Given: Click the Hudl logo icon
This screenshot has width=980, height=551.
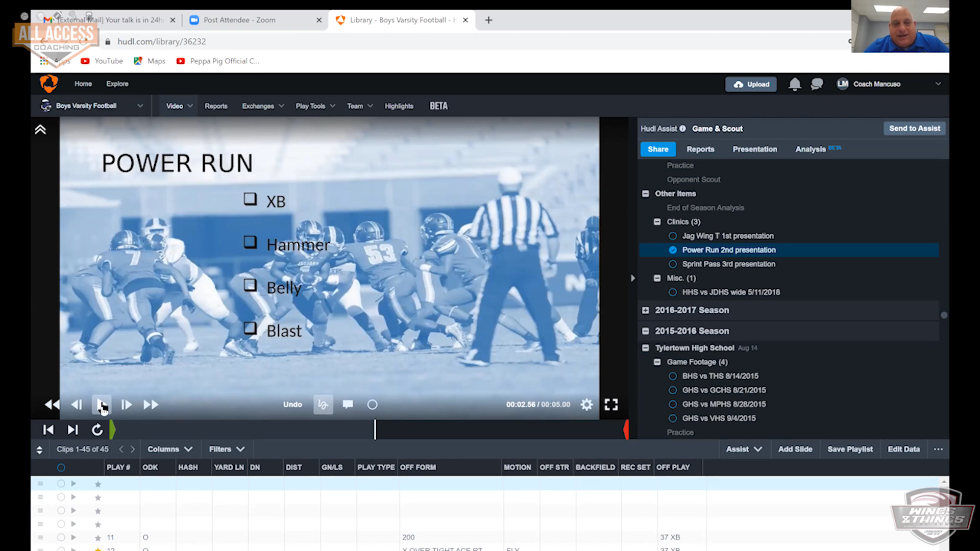Looking at the screenshot, I should (49, 84).
